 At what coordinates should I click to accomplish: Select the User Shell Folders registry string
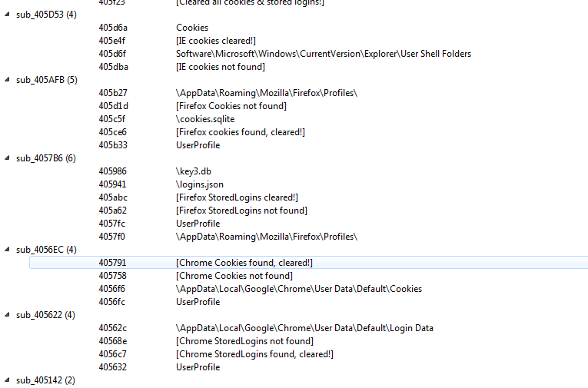click(x=323, y=54)
